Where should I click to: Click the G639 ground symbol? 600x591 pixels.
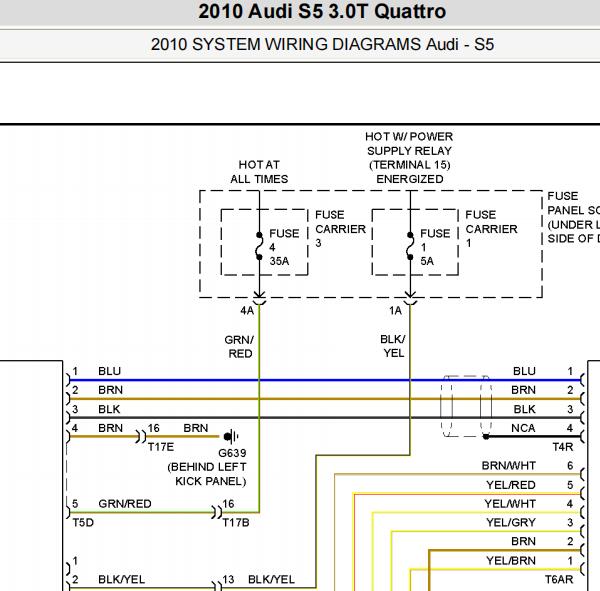point(231,436)
